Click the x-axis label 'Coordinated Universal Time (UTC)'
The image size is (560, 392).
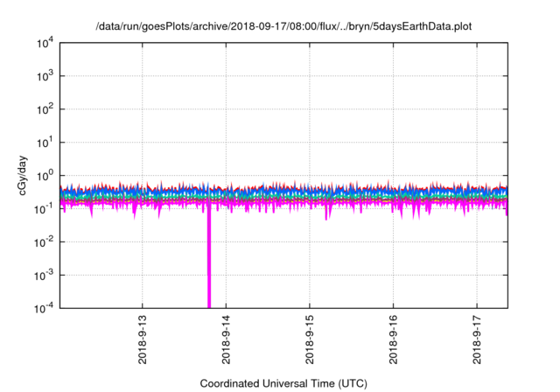point(283,383)
